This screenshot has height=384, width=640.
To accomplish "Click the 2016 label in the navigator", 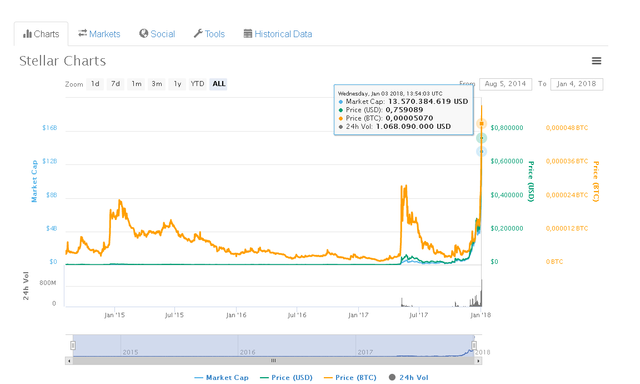I will click(247, 352).
